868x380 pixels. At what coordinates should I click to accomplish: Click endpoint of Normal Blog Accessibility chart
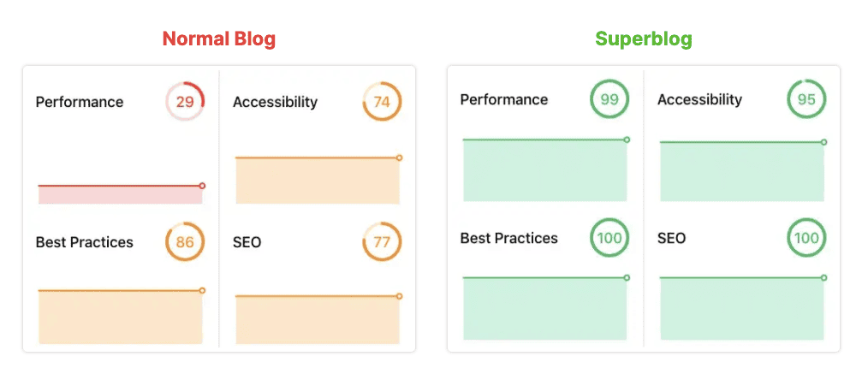[x=399, y=157]
